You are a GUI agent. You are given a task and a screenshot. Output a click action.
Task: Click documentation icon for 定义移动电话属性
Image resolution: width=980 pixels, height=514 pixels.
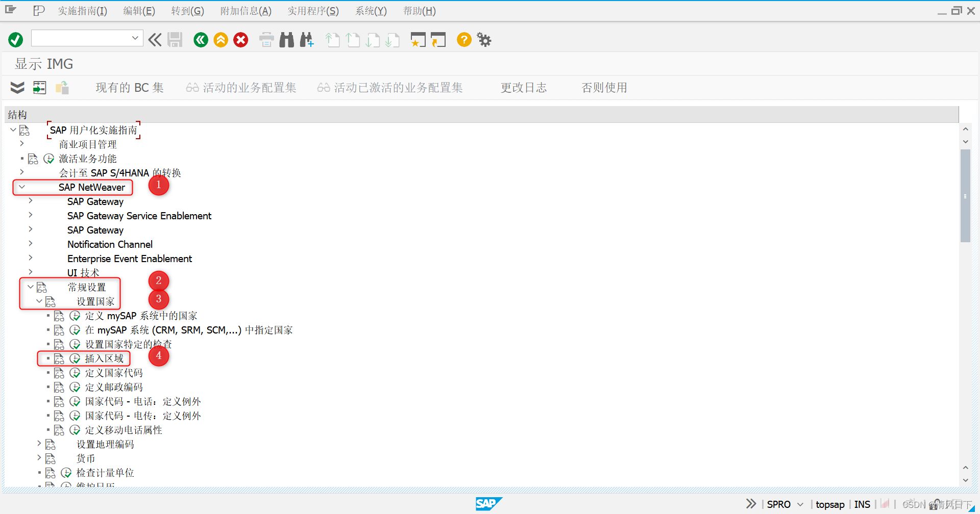[x=59, y=430]
